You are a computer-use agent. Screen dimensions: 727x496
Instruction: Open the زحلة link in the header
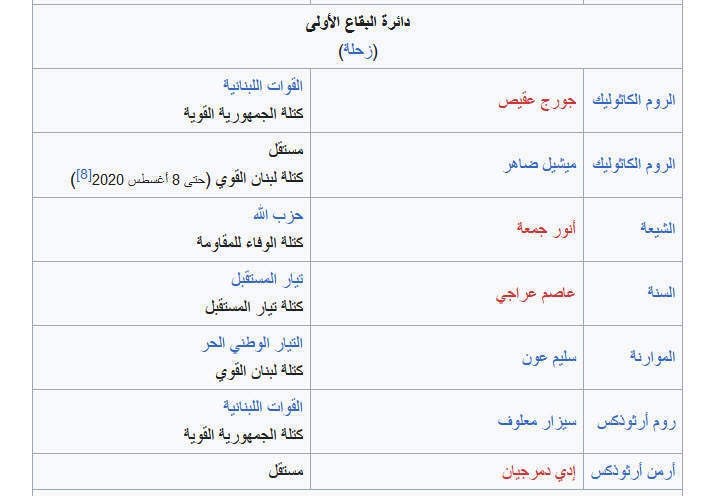pyautogui.click(x=358, y=50)
